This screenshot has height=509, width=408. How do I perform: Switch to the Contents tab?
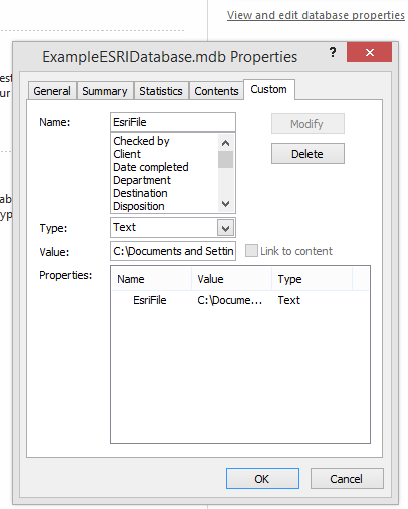(216, 91)
